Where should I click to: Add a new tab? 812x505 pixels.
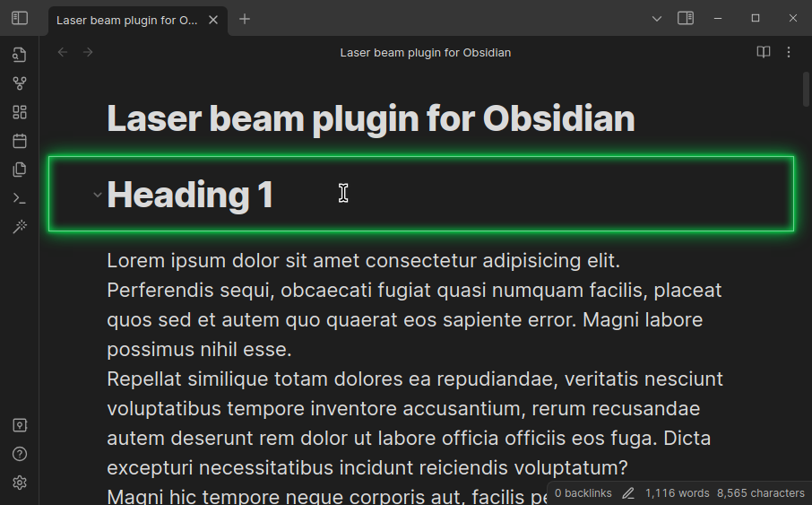click(245, 20)
